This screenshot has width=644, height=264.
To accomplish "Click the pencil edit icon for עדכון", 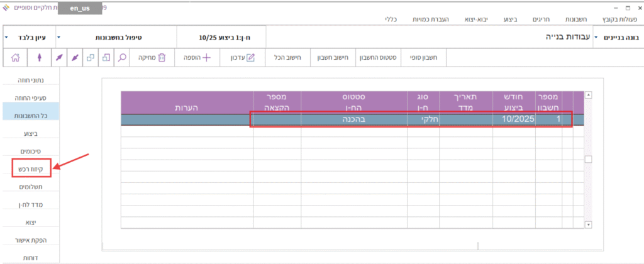I will pos(250,58).
